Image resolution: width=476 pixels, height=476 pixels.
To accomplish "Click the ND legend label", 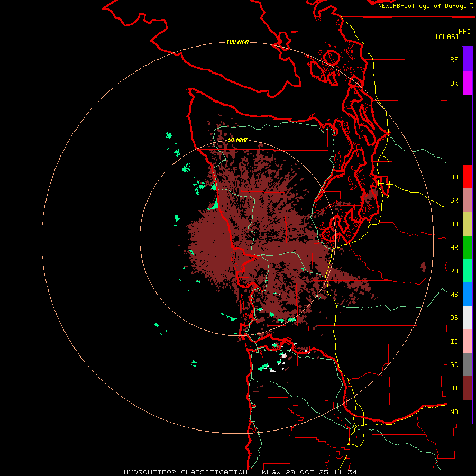I will pyautogui.click(x=454, y=412).
